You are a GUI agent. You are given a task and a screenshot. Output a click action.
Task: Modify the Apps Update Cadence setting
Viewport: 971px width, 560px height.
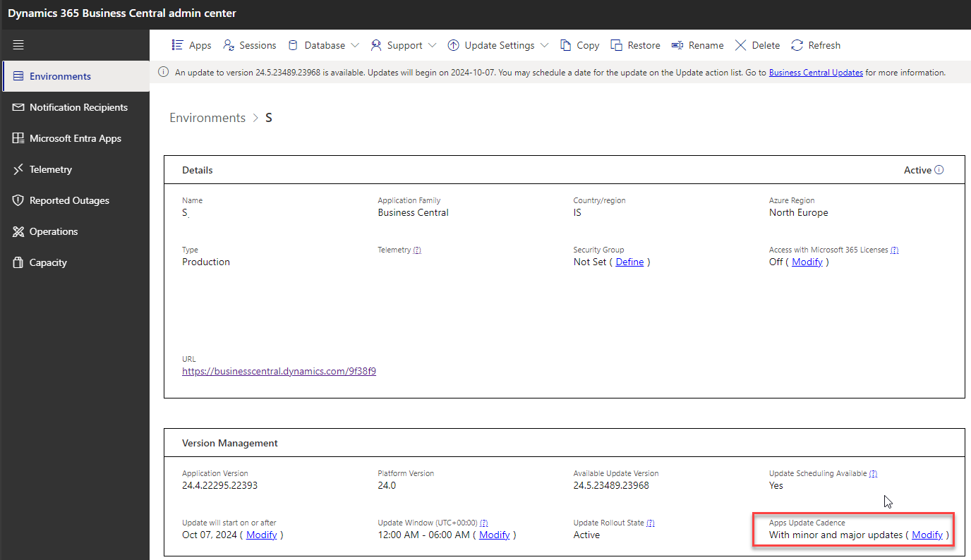(x=927, y=535)
